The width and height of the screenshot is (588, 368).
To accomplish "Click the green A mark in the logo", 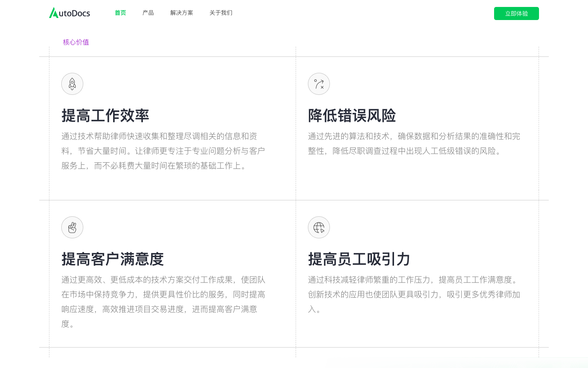I will pos(53,13).
